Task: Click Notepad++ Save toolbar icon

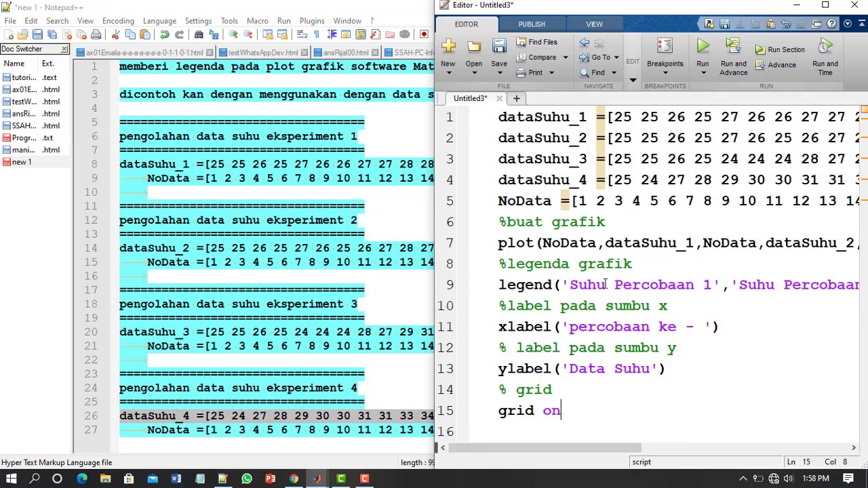Action: pos(37,35)
